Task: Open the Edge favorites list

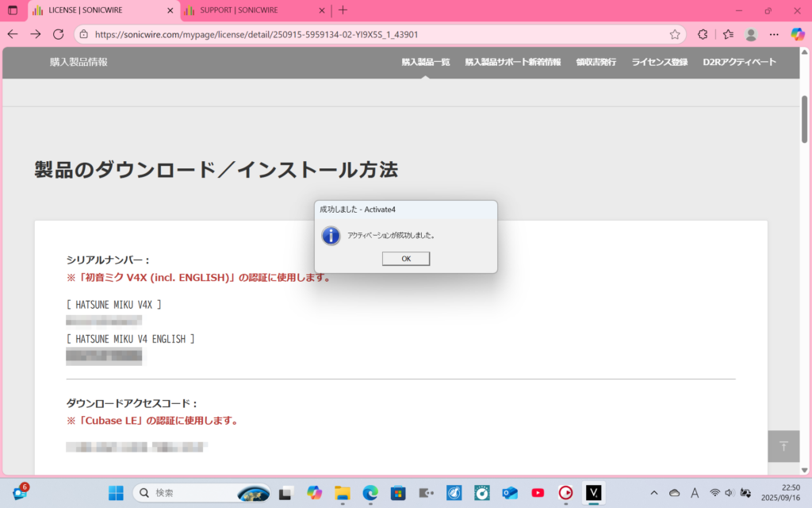Action: tap(728, 35)
